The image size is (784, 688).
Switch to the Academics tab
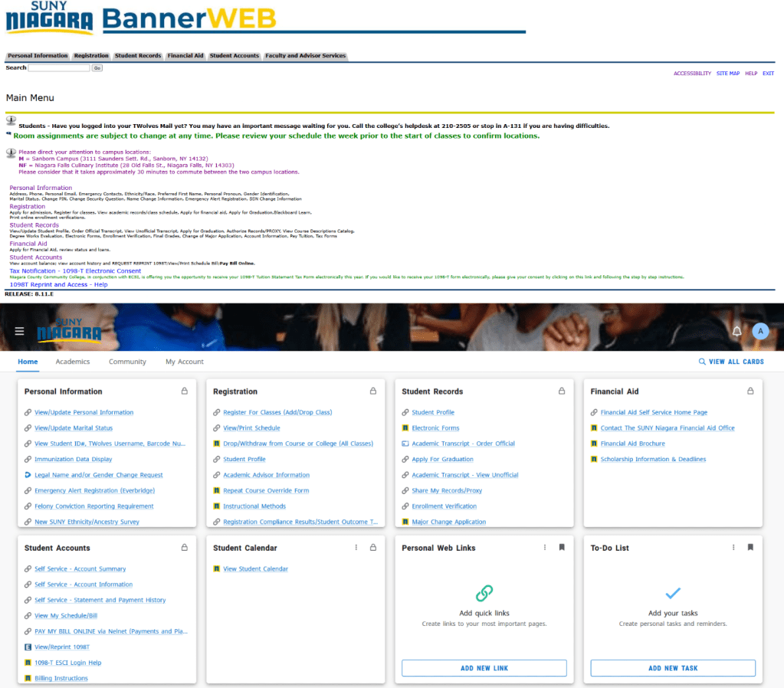(x=73, y=361)
